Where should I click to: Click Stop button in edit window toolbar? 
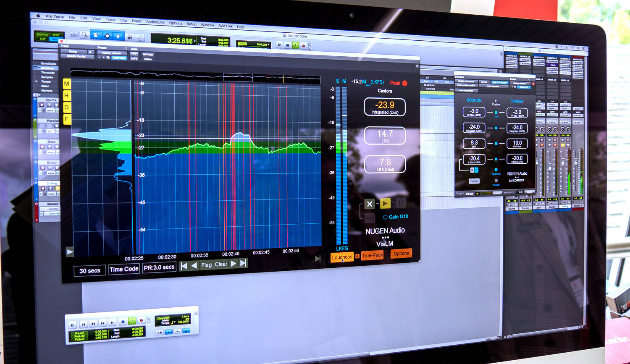tap(288, 45)
